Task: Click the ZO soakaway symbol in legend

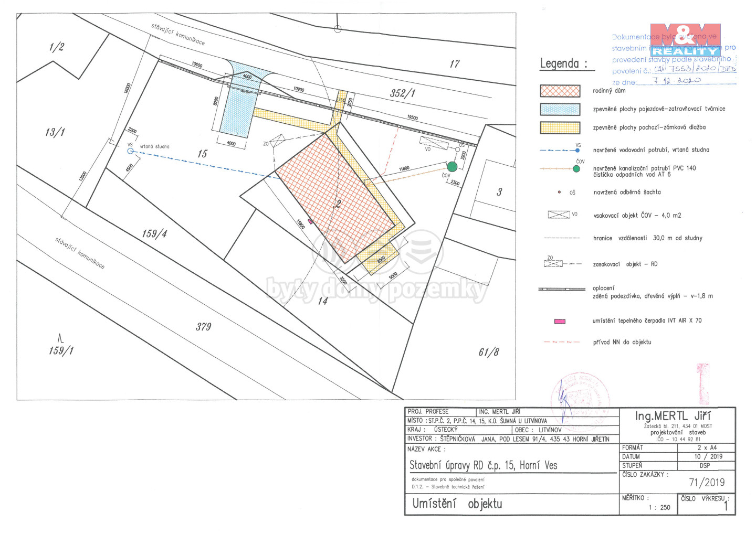Action: pos(554,263)
